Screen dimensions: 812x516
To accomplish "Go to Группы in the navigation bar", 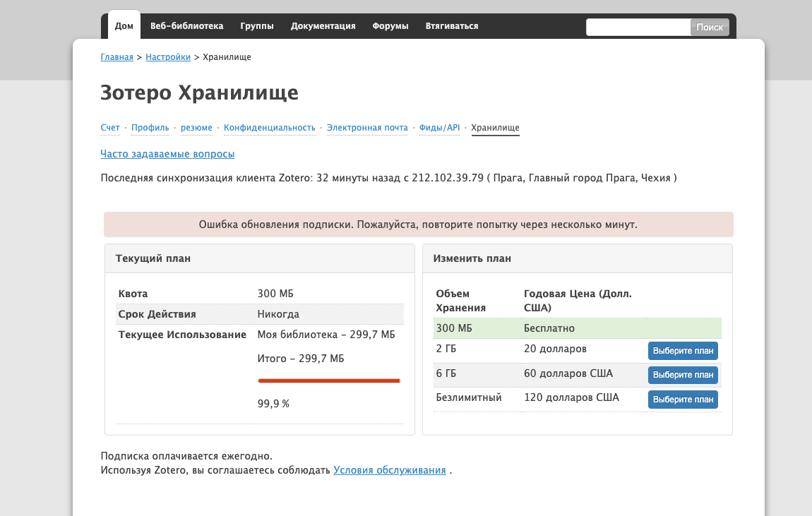I will click(257, 26).
